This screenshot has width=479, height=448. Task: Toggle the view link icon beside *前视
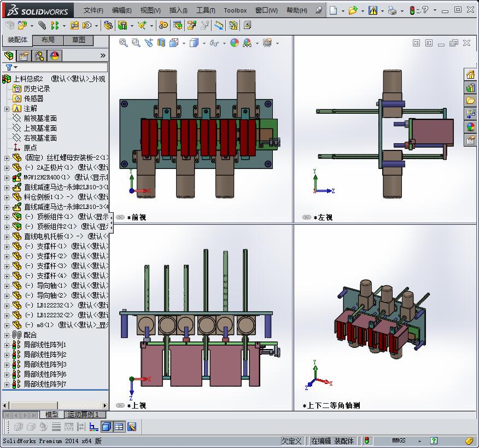pos(120,217)
